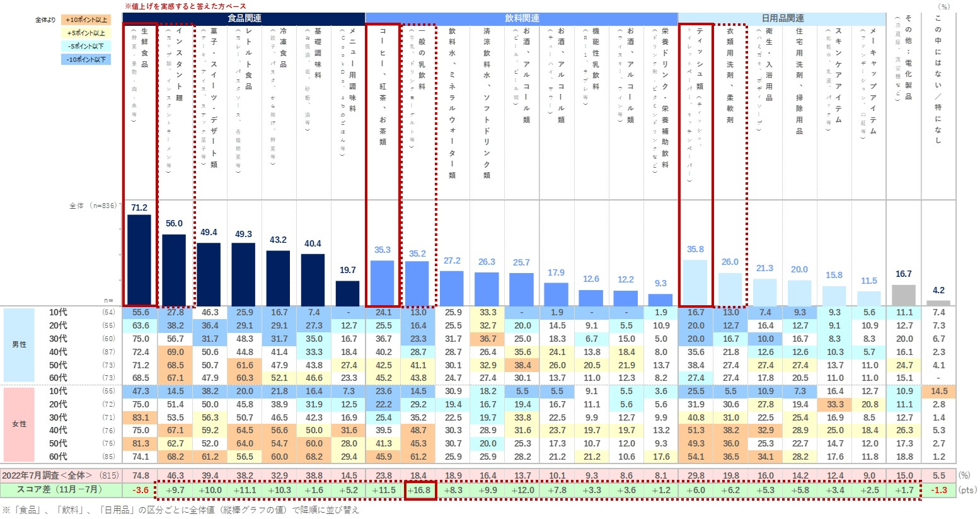Select the 日用品関連 category header

[782, 18]
